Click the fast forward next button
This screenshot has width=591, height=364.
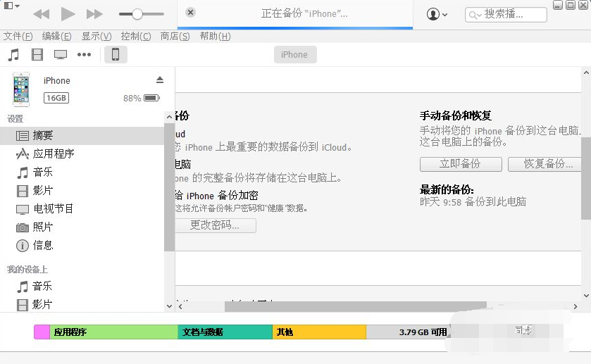tap(94, 14)
